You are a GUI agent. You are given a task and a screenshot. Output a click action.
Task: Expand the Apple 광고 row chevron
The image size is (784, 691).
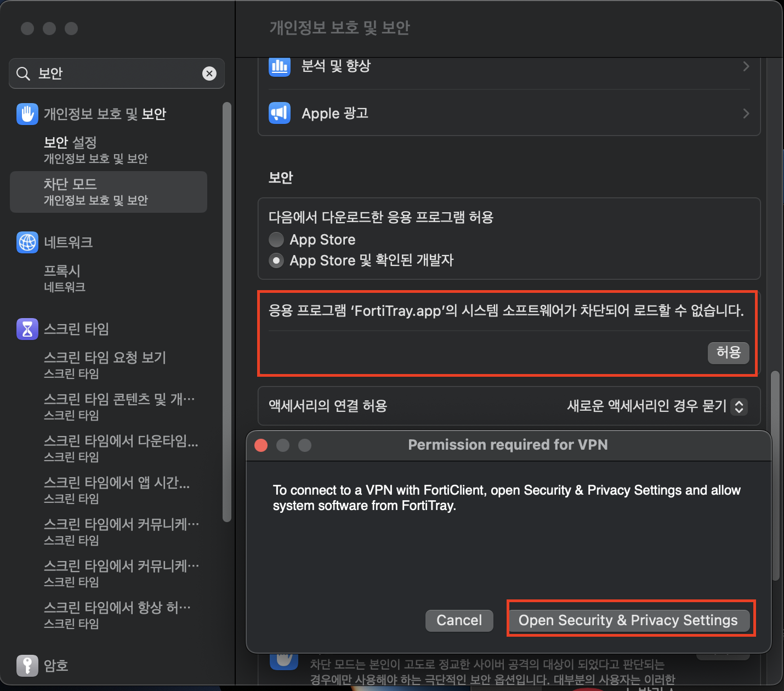746,114
